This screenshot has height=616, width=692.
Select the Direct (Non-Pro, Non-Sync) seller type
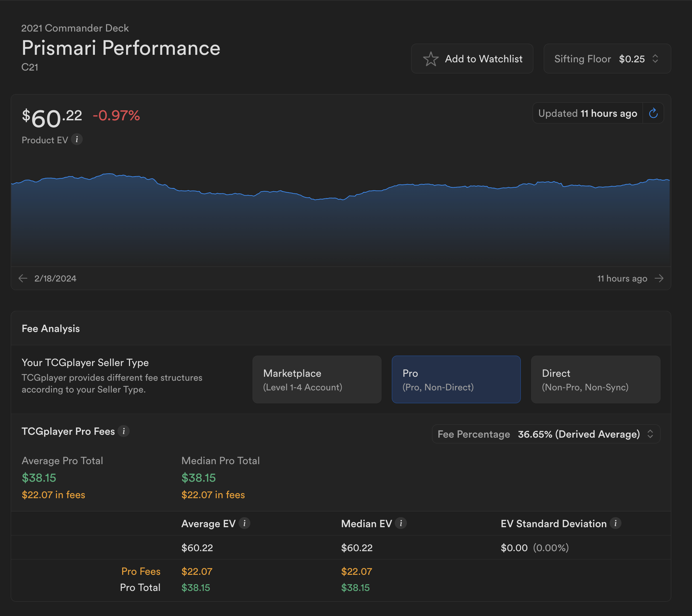tap(595, 380)
